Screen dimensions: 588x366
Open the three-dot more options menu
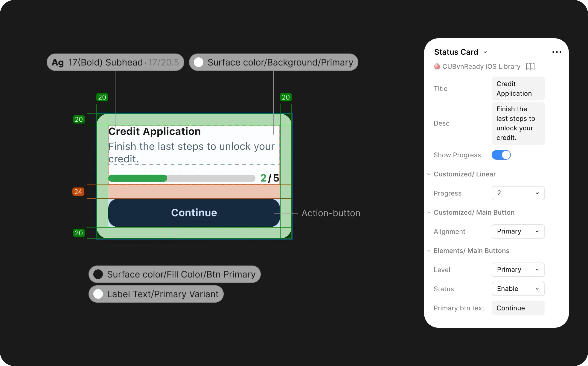(557, 52)
